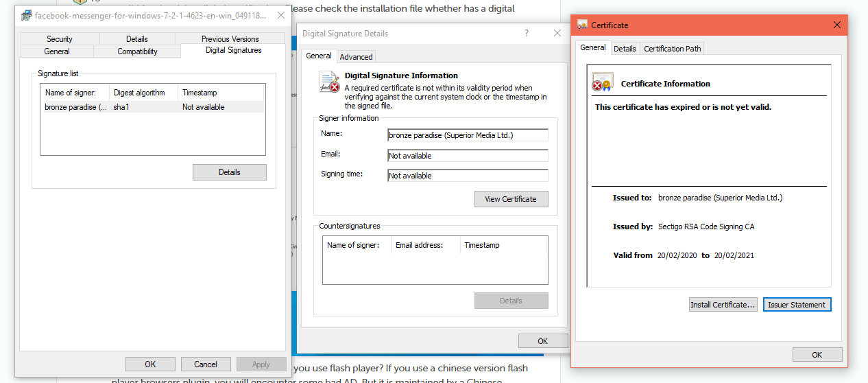Click the 'Sectigo RSA Code Signing CA' issuer text

pos(706,227)
